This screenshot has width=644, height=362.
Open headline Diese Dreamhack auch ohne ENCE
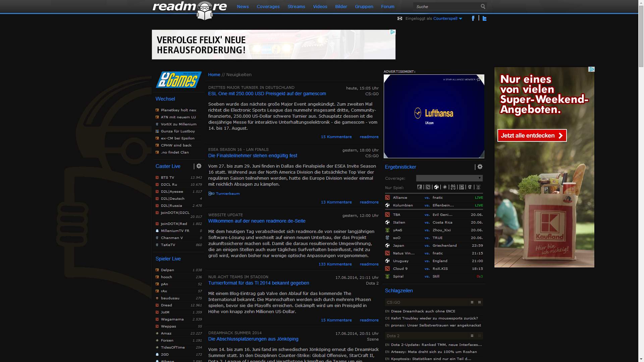(423, 311)
